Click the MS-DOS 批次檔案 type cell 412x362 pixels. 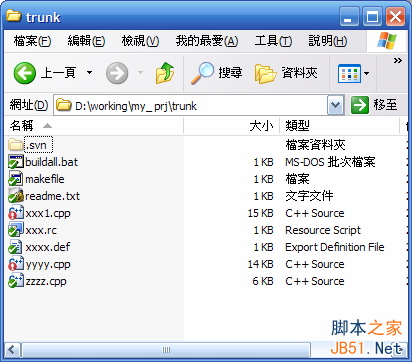coord(330,162)
